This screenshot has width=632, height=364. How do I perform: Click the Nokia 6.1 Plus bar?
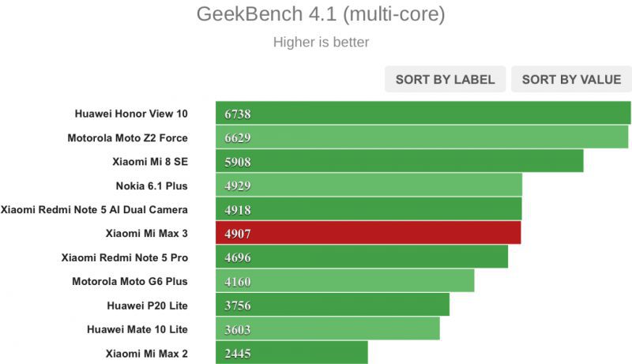[x=368, y=186]
